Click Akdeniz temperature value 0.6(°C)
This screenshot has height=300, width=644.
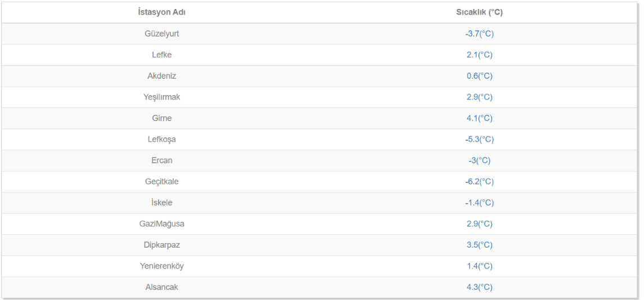pyautogui.click(x=479, y=76)
